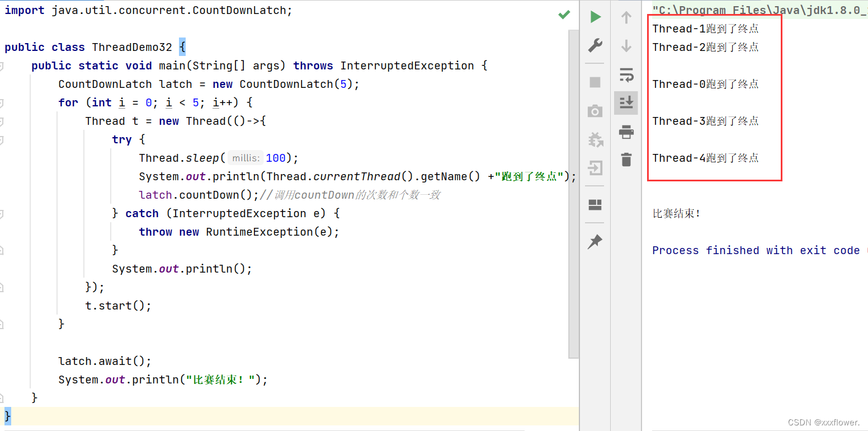868x431 pixels.
Task: Click 'Thread-1跑到了终点' console line
Action: [705, 29]
